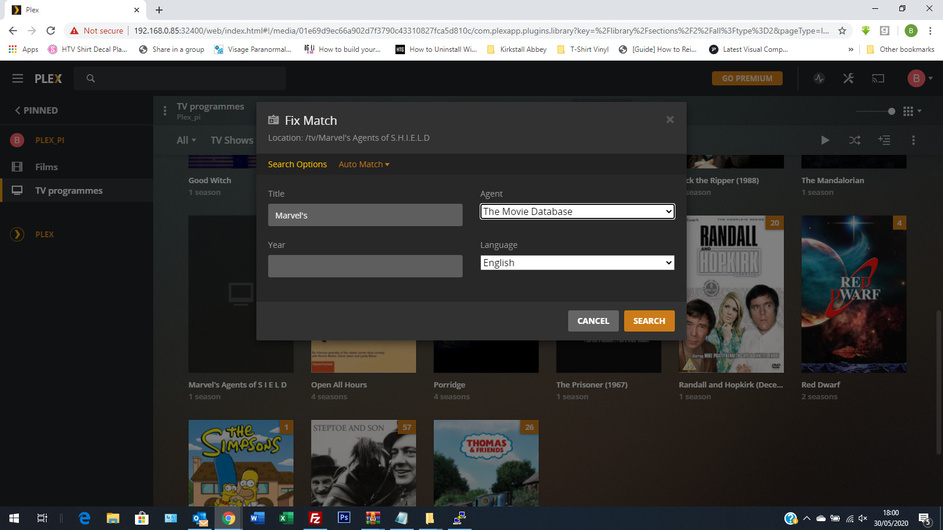Open the Activity monitor icon
The width and height of the screenshot is (943, 530).
(819, 78)
